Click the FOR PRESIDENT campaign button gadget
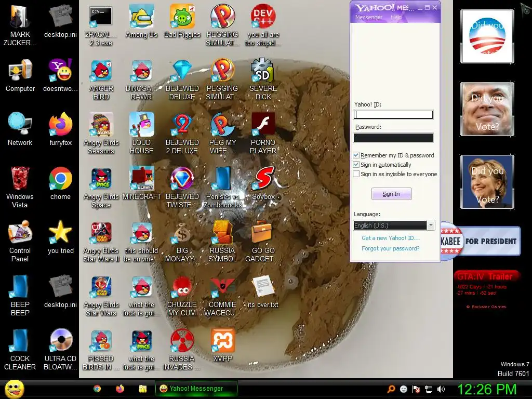This screenshot has height=399, width=532. pyautogui.click(x=481, y=241)
